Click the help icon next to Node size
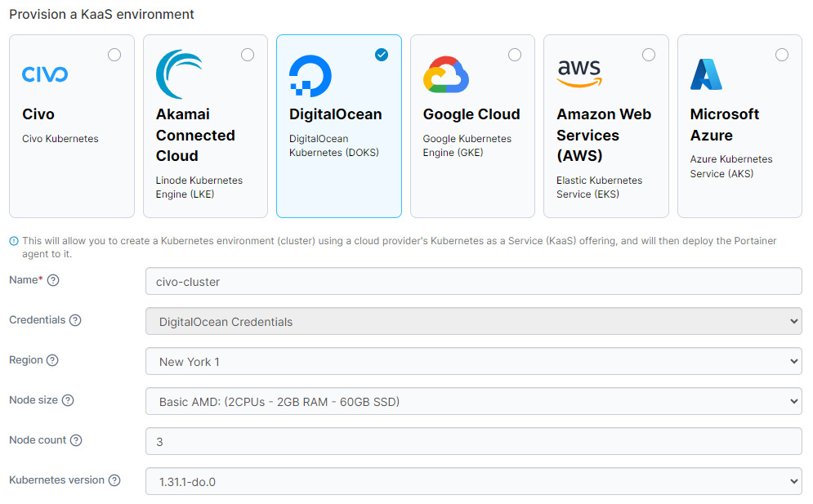 (68, 400)
